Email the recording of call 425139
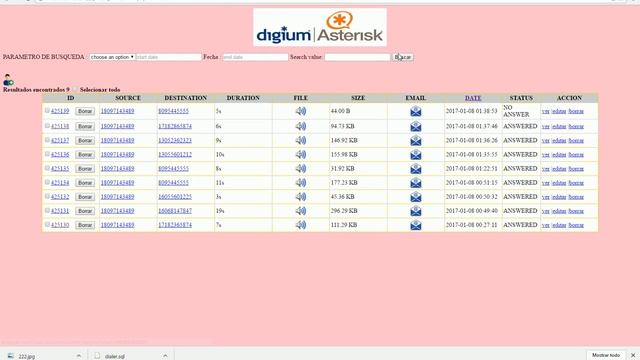 [x=416, y=111]
